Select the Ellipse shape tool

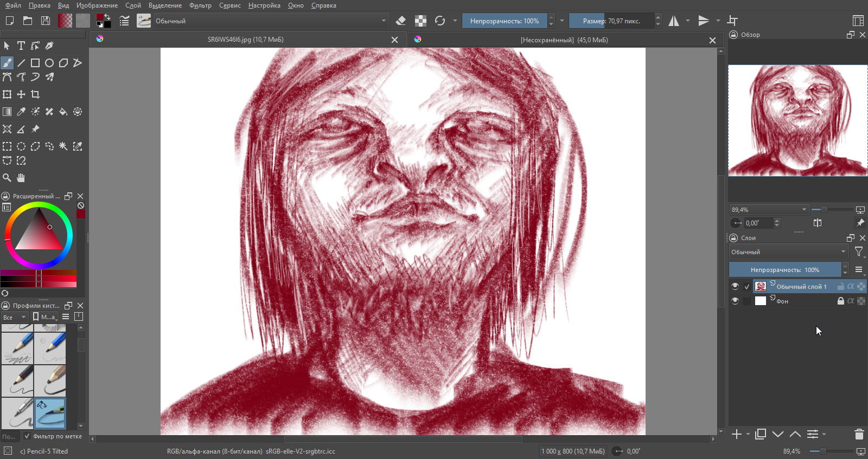49,63
